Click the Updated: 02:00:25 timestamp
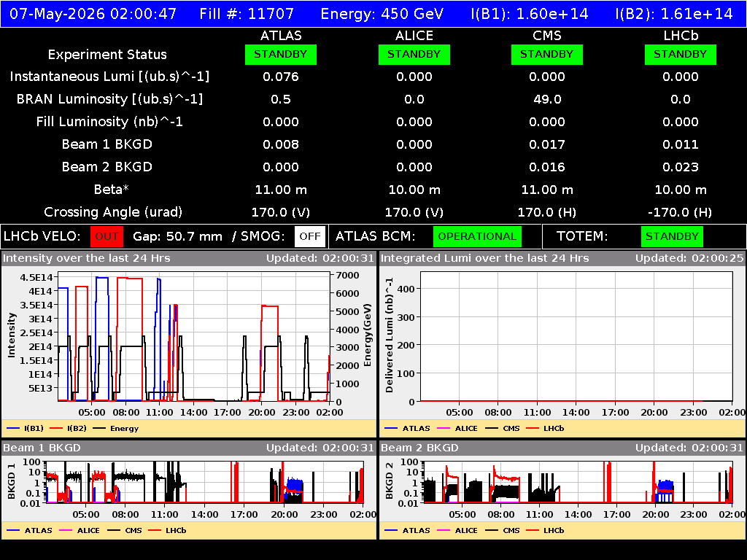 click(x=689, y=258)
